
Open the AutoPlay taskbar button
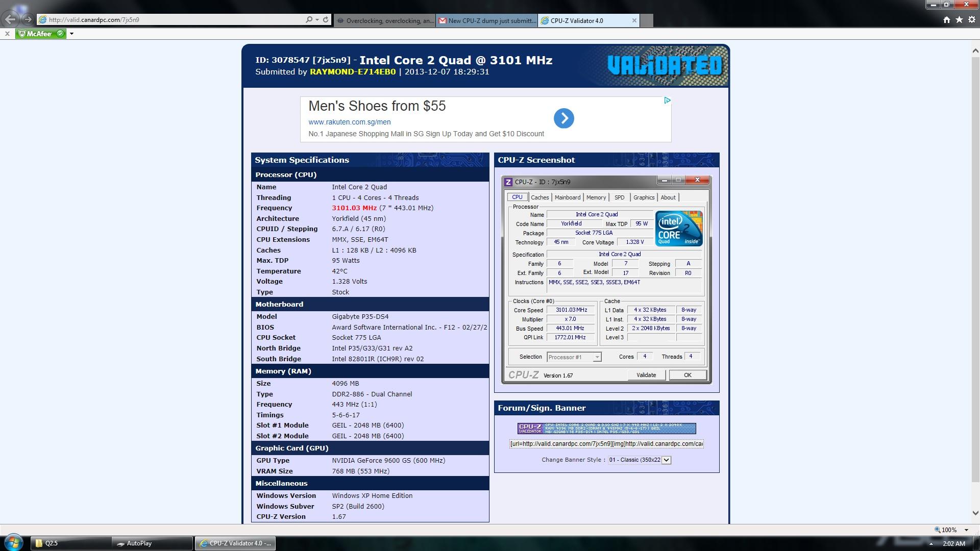pos(153,543)
